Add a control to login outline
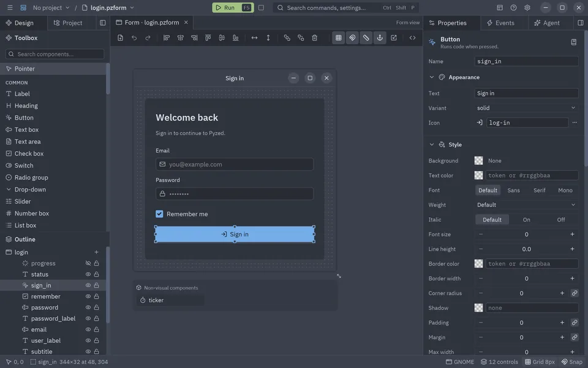The height and width of the screenshot is (368, 588). pos(96,252)
